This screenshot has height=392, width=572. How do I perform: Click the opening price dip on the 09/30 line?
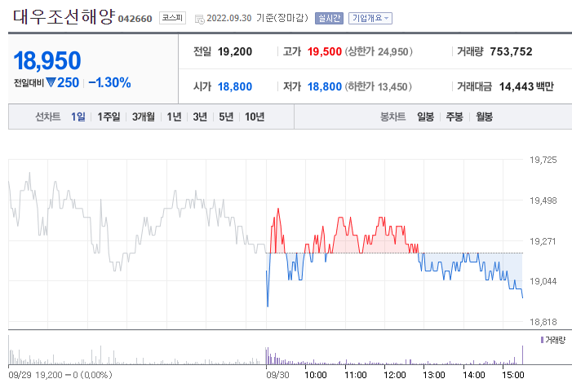[268, 306]
